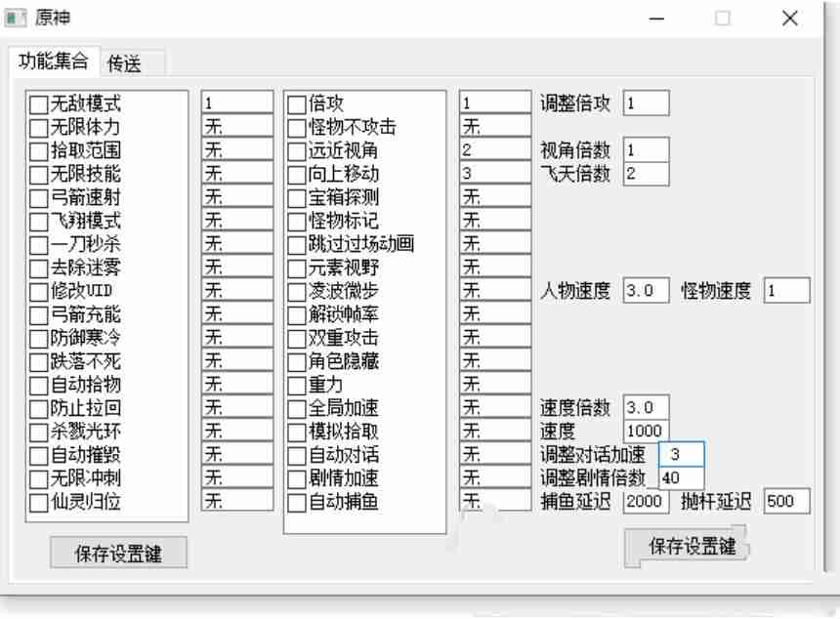Check the 模拟拾取 option
Screen dimensions: 840x619
pos(297,433)
